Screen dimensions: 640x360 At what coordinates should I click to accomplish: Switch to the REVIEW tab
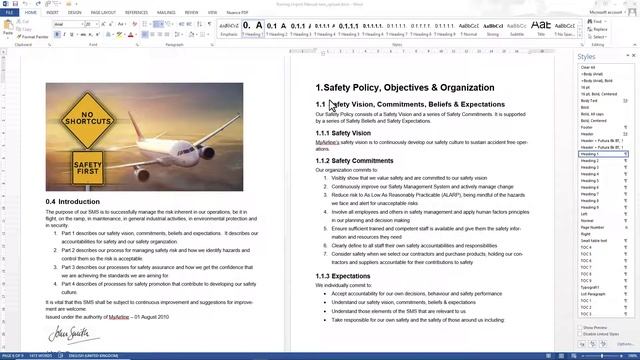point(191,13)
